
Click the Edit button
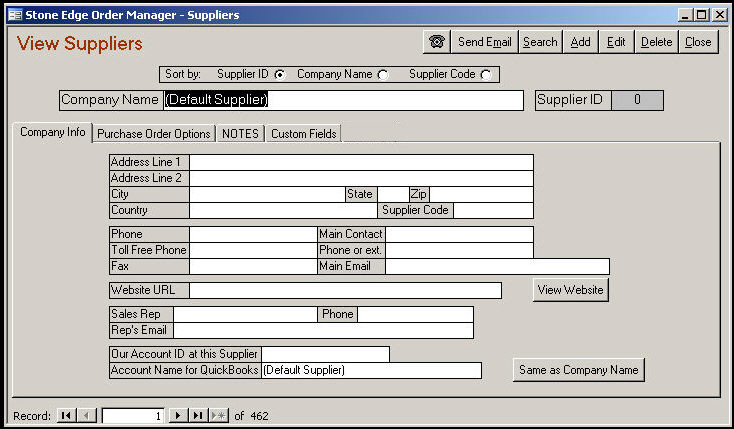616,42
